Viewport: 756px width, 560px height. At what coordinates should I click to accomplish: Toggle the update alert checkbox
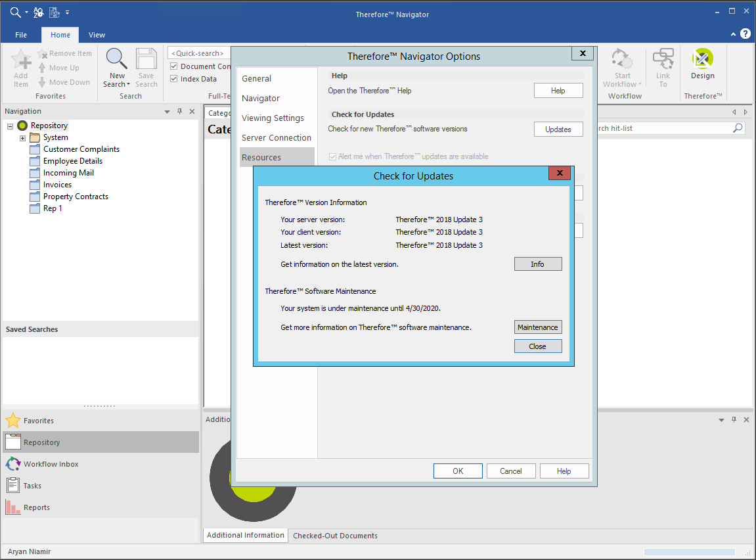(332, 156)
